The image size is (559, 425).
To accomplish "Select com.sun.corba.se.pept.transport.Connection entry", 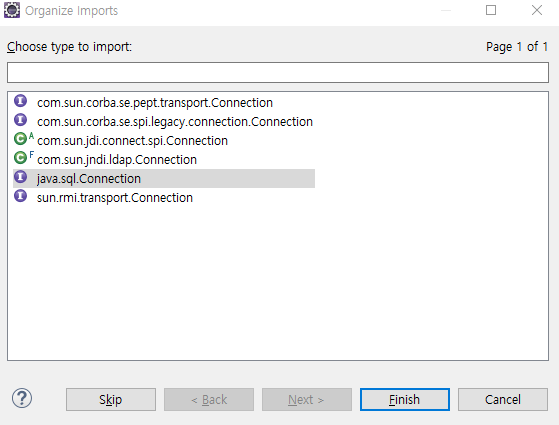I will pos(155,103).
